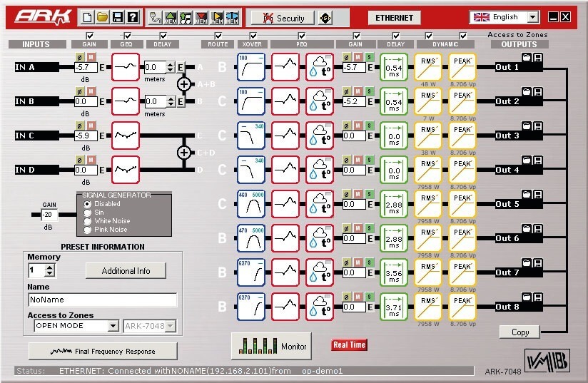Click the Security button
The width and height of the screenshot is (588, 383).
(x=283, y=18)
